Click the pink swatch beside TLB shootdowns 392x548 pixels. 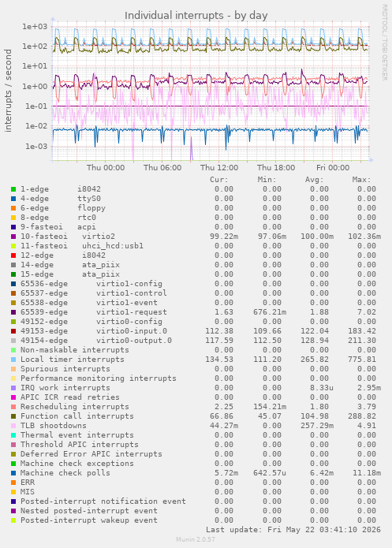pos(13,426)
